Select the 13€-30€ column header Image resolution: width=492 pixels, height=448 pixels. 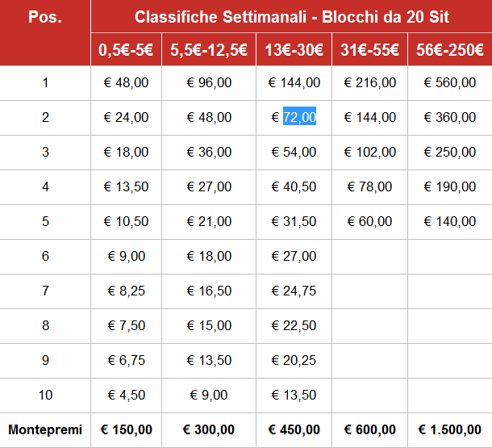pos(294,50)
